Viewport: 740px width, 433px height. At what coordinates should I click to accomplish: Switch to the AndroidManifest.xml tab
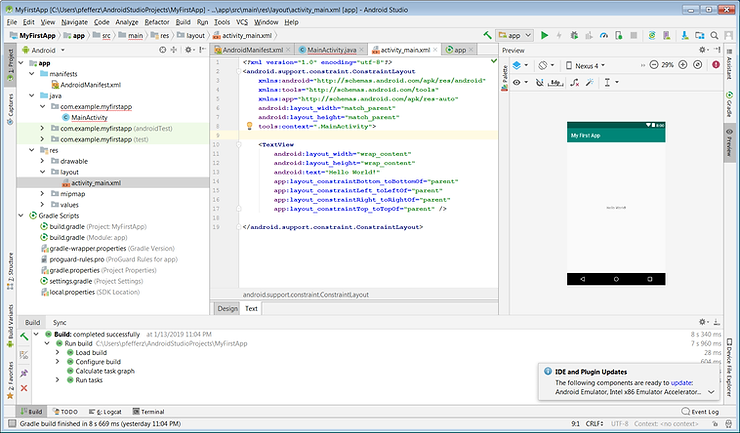(253, 50)
